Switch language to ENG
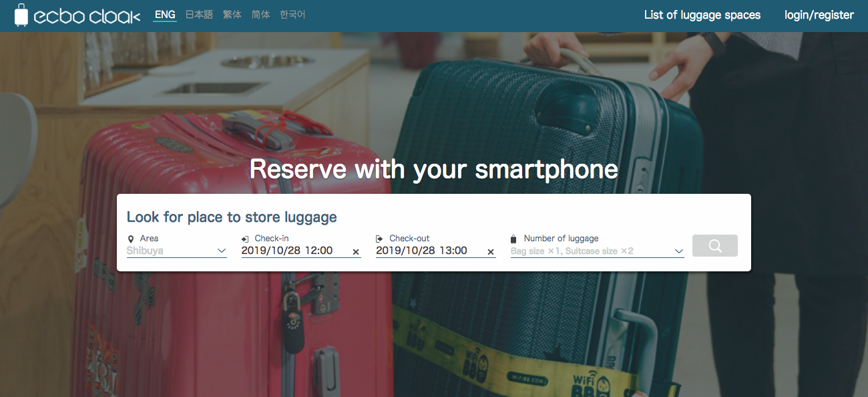 pyautogui.click(x=165, y=14)
